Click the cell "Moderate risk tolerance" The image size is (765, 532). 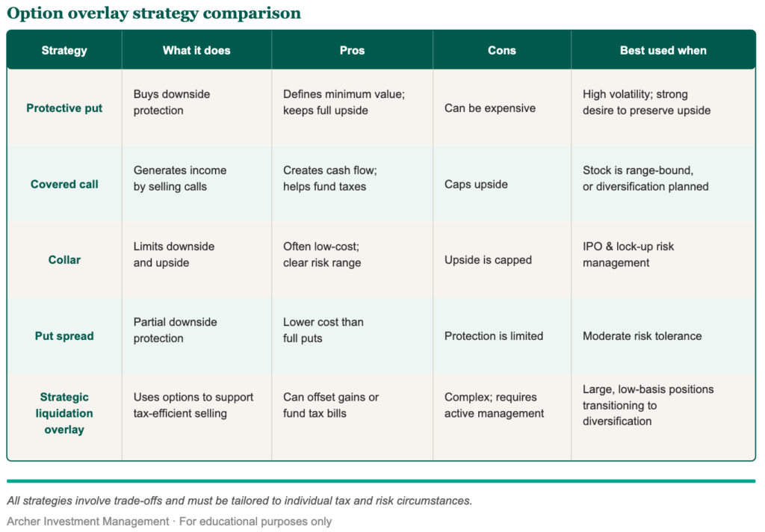pos(642,335)
